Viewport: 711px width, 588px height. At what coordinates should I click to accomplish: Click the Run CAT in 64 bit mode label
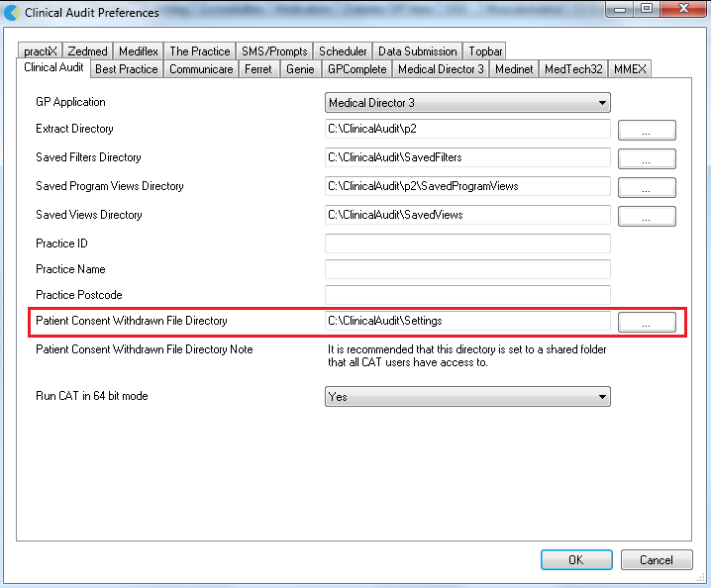click(91, 396)
